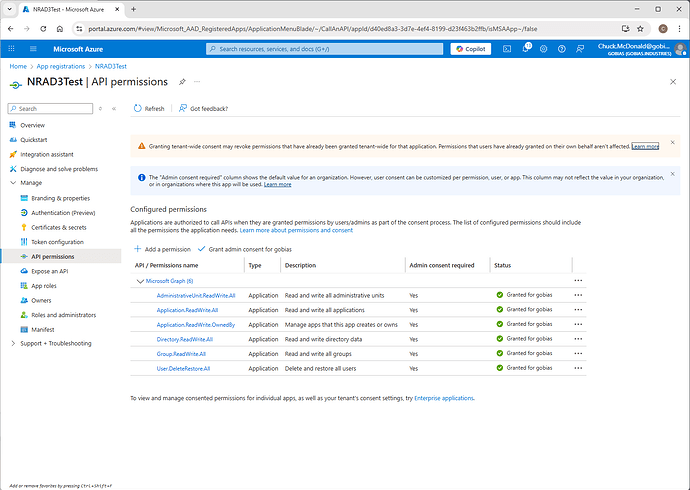This screenshot has width=690, height=490.
Task: Go to Home breadcrumb
Action: pos(18,66)
